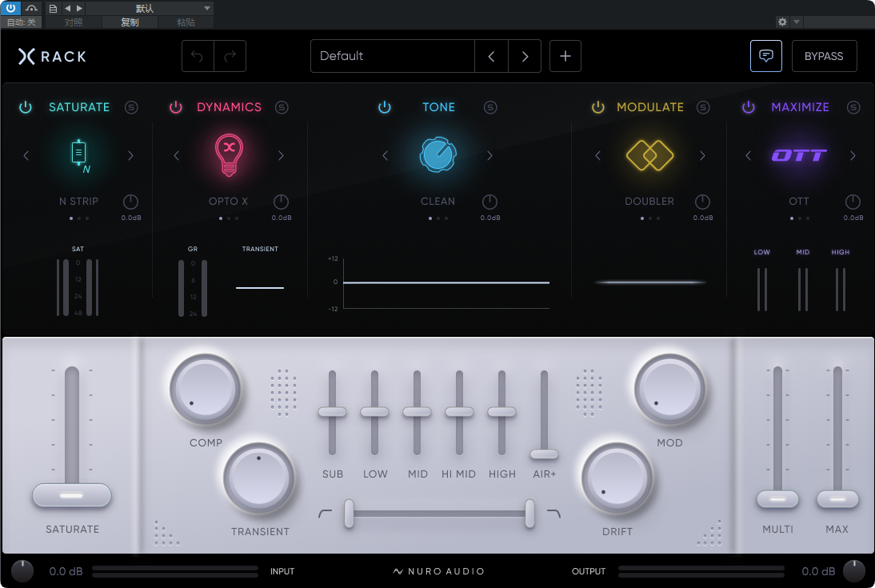Click the SUB EQ fader handle
Screen dimensions: 875x588
332,412
